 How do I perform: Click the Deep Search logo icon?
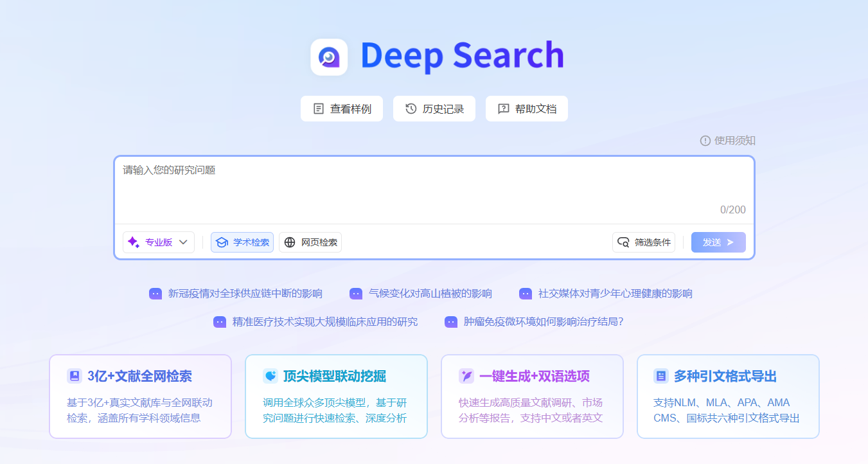(x=329, y=57)
